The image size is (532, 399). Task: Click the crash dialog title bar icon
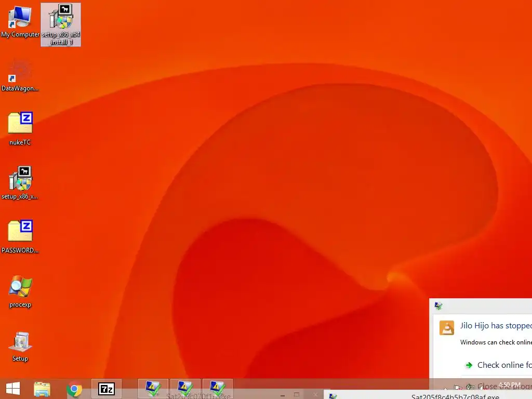[438, 305]
